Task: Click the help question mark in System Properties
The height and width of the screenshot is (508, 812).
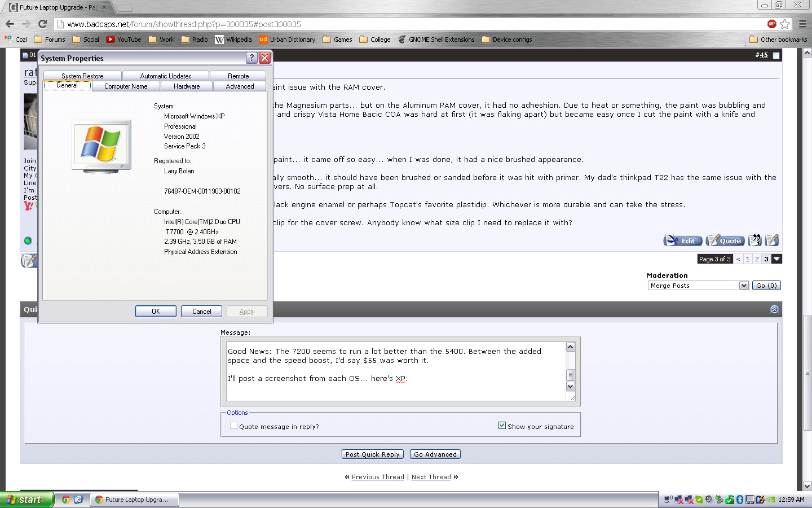Action: click(x=251, y=58)
